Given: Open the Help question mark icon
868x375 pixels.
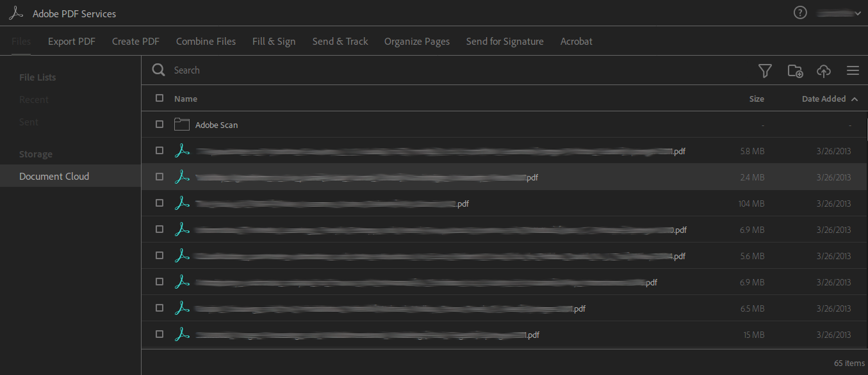Looking at the screenshot, I should (x=799, y=12).
